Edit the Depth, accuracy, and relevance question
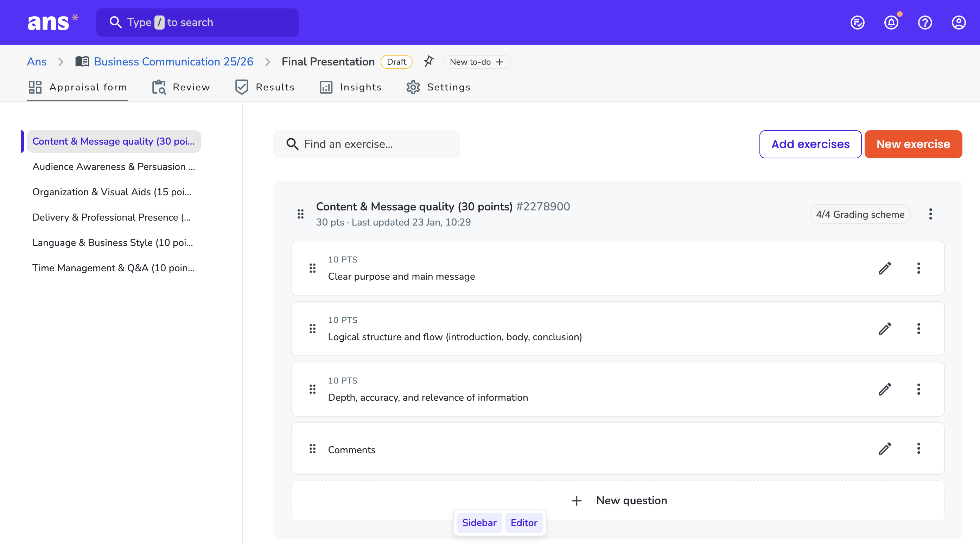The height and width of the screenshot is (544, 980). (x=885, y=389)
